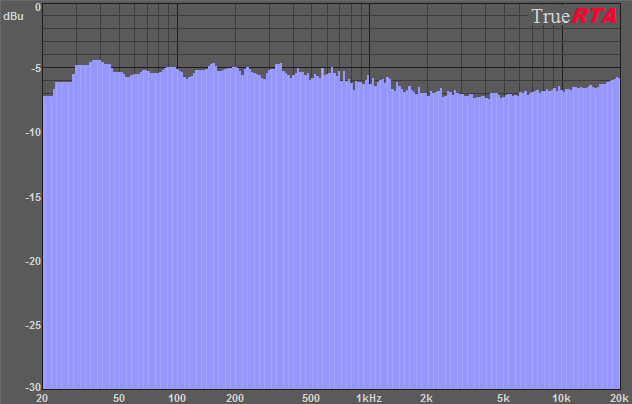
Task: Click the -25 level axis label
Action: [x=33, y=325]
